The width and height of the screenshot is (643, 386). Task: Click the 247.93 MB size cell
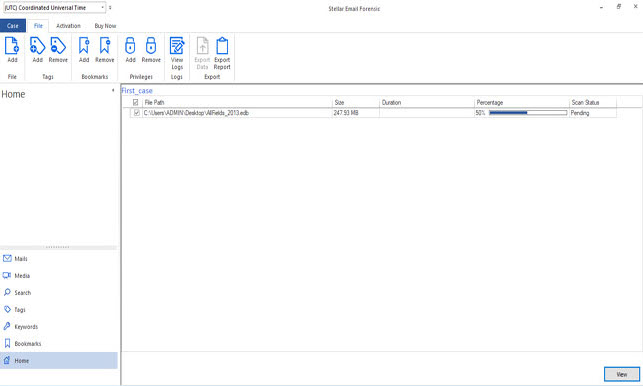click(356, 113)
